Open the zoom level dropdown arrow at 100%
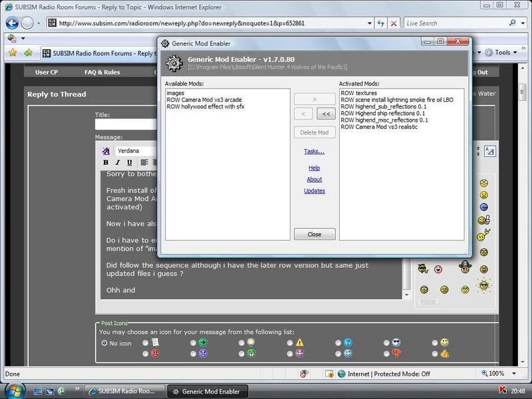 514,374
